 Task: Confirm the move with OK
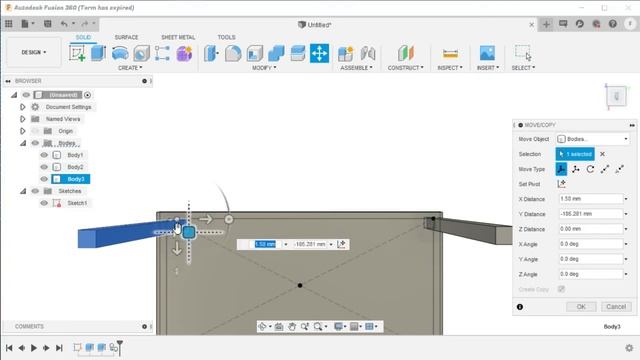581,307
